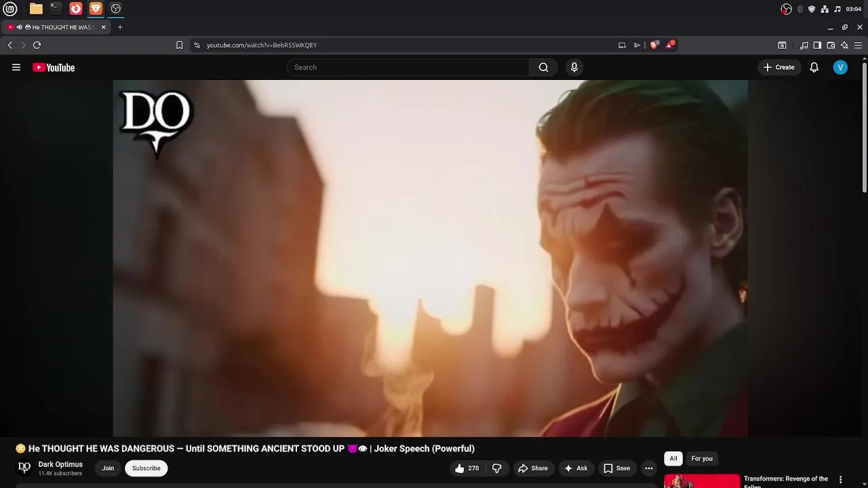868x488 pixels.
Task: Open the file manager folder icon
Action: 36,9
